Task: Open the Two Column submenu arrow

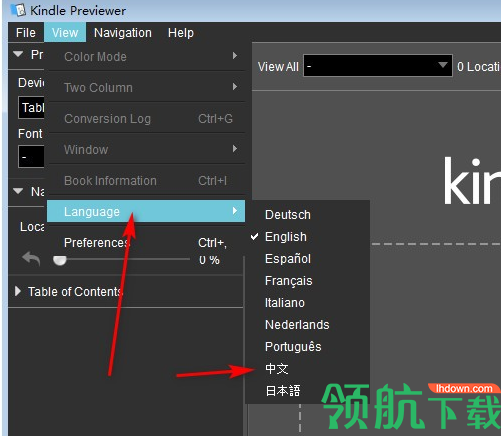Action: 235,87
